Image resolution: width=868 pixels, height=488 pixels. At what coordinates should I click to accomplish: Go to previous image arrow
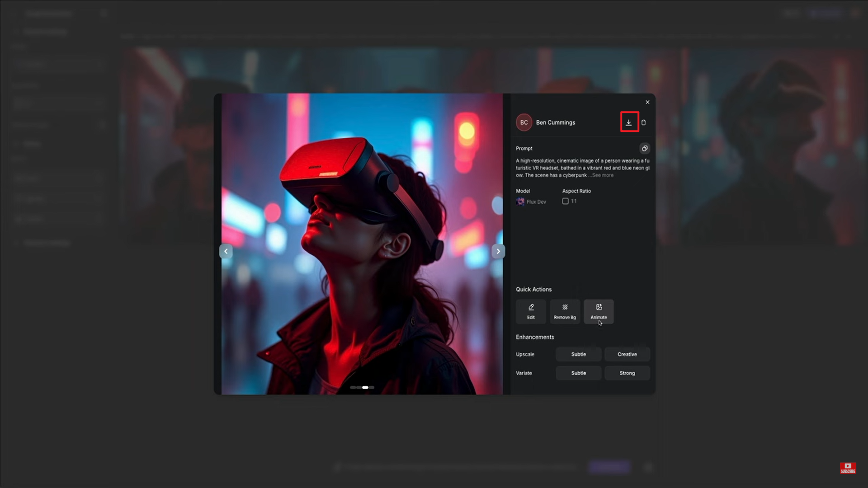(226, 251)
